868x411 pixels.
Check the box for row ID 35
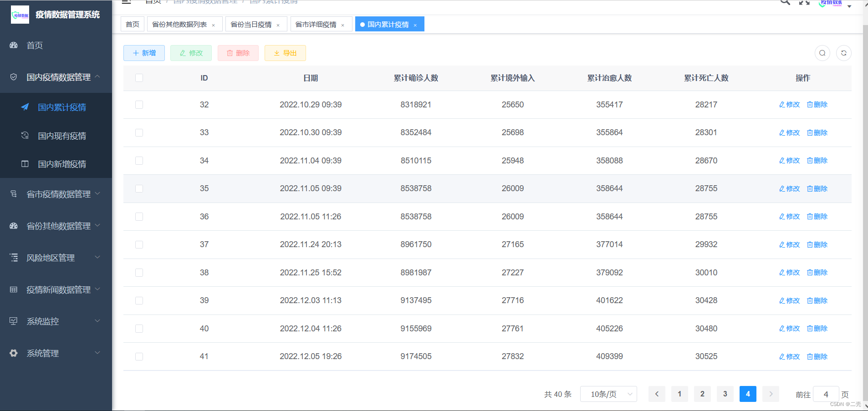[139, 188]
